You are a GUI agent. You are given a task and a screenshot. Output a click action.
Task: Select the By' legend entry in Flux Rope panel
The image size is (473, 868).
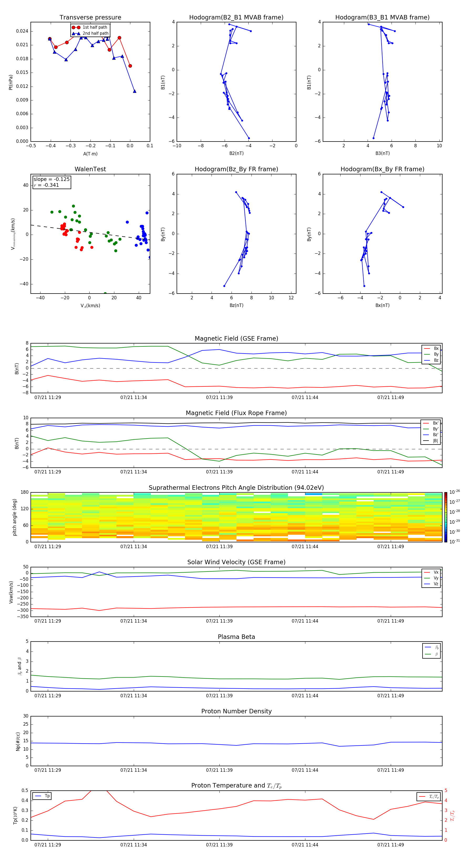[431, 429]
